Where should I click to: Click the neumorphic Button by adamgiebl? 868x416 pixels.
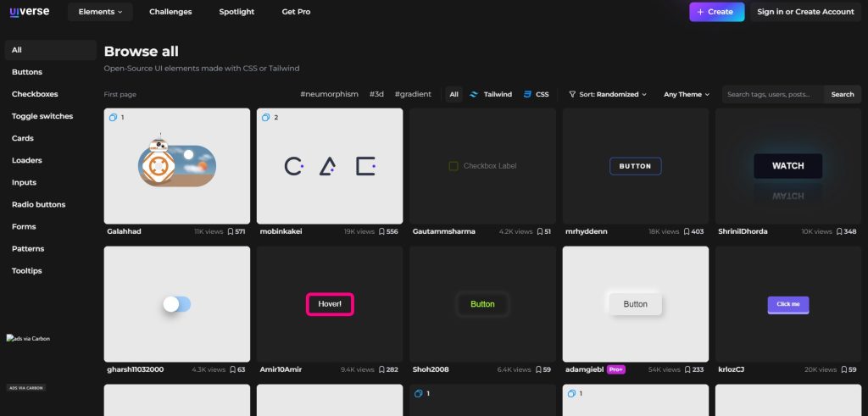636,304
